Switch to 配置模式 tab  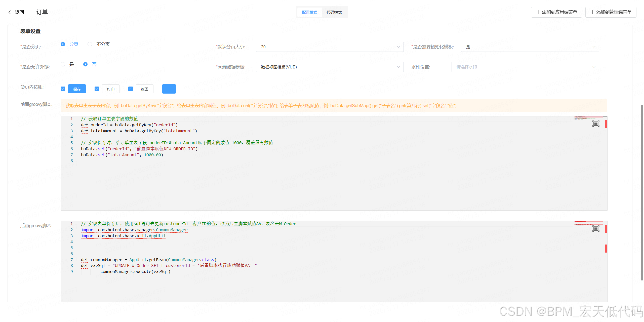309,12
